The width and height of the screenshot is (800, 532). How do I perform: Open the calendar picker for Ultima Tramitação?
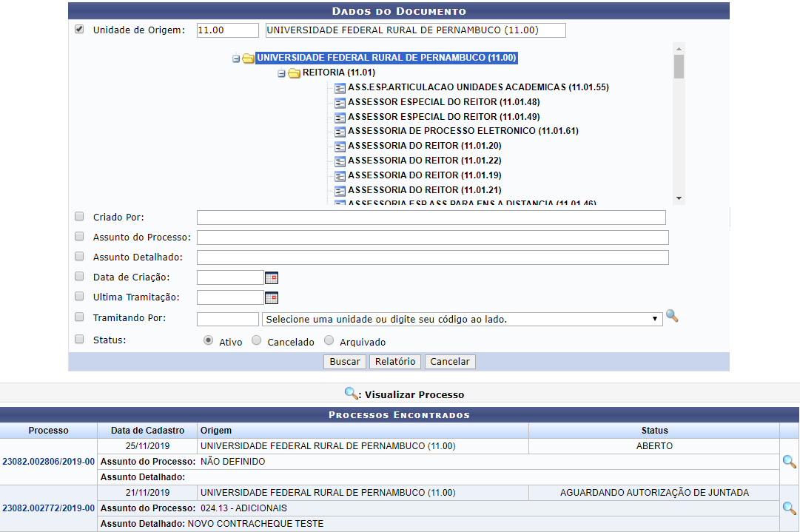tap(272, 297)
